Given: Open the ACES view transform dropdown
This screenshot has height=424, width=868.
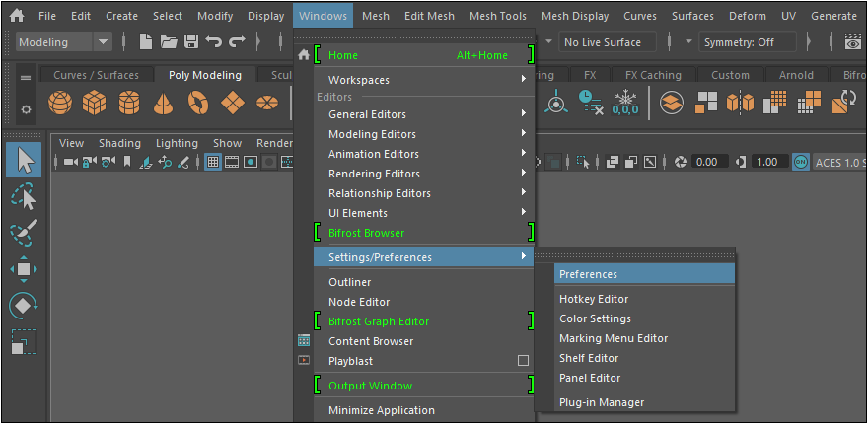Looking at the screenshot, I should pos(838,162).
